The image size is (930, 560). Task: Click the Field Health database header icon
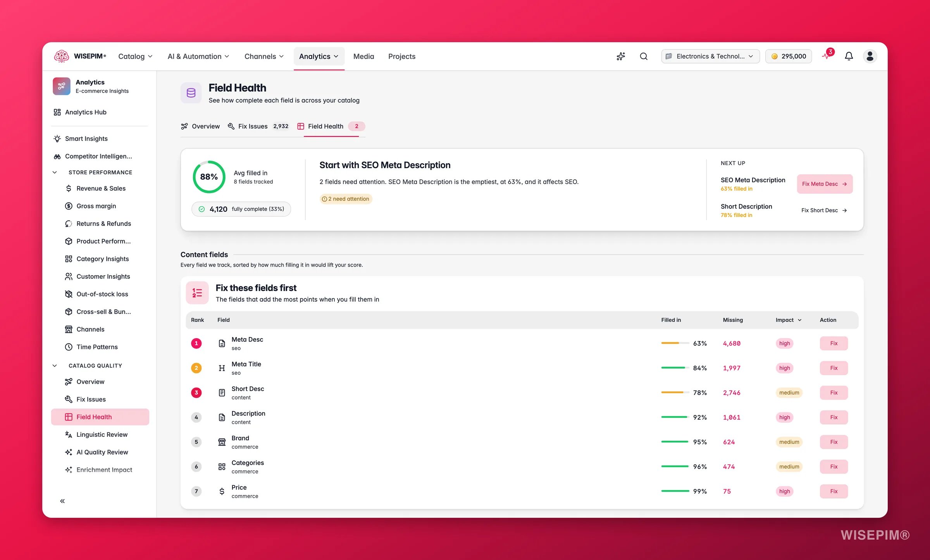pos(191,93)
